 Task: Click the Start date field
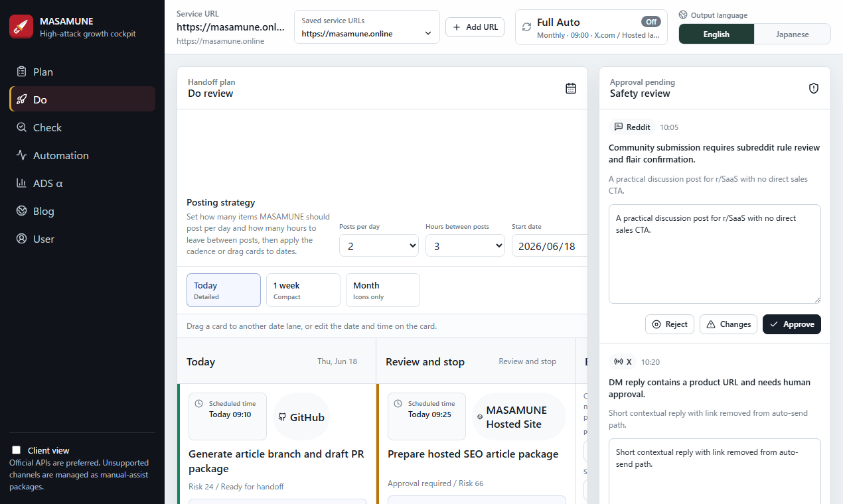[x=550, y=246]
